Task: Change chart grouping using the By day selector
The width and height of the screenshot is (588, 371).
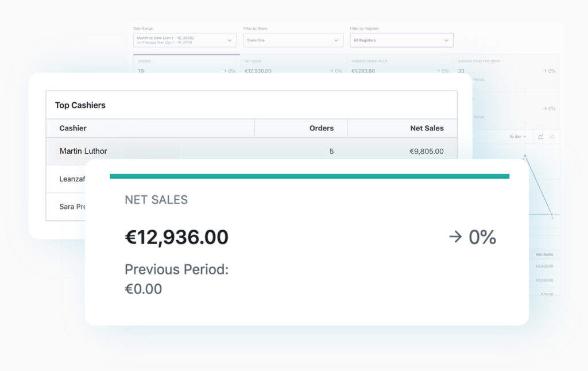Action: coord(516,136)
